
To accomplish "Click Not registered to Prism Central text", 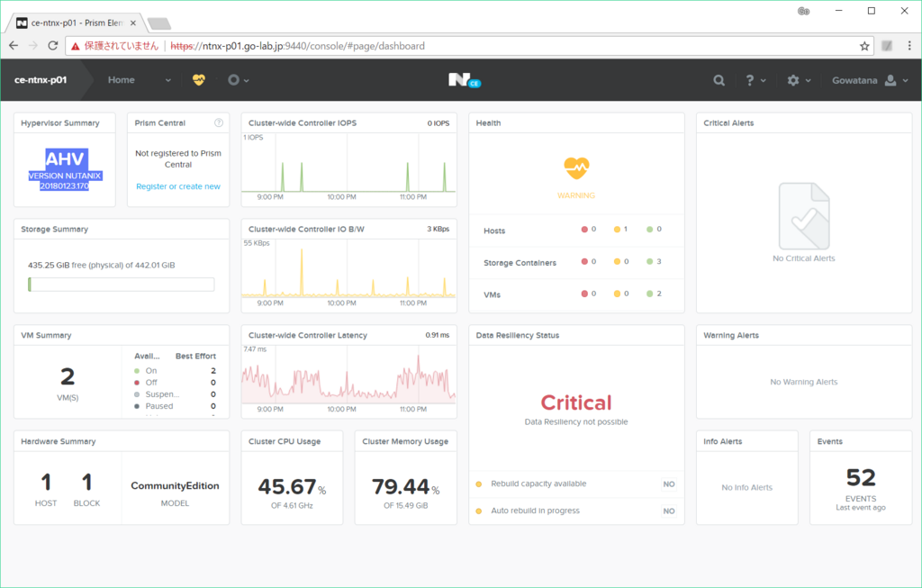I will click(178, 158).
